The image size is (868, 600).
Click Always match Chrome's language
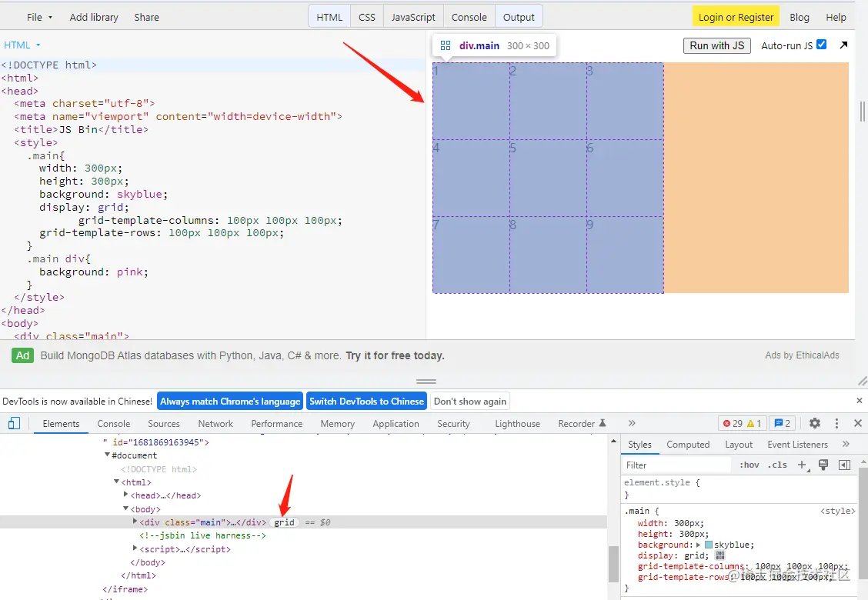[230, 402]
